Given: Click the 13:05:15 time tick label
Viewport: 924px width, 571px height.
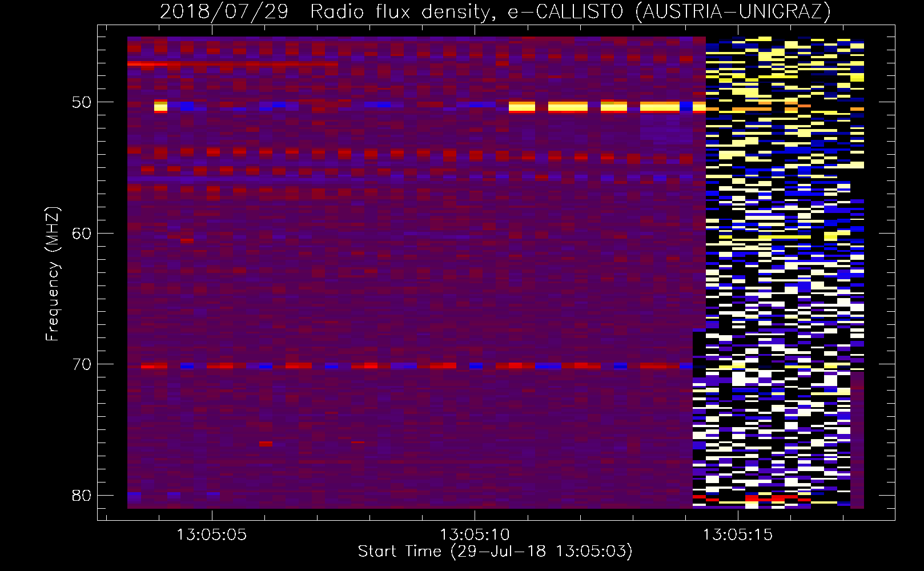Looking at the screenshot, I should pyautogui.click(x=737, y=535).
